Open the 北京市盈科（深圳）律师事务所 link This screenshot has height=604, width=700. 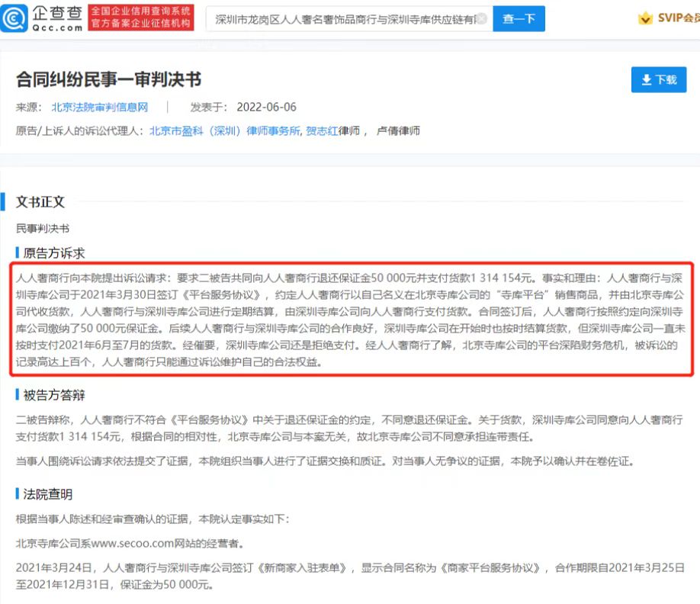225,130
